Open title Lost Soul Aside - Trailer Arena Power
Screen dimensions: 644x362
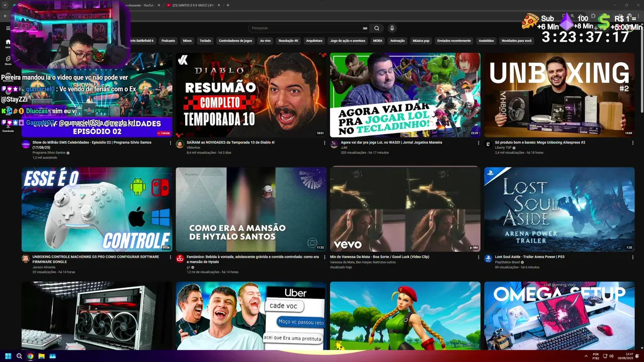click(x=530, y=256)
